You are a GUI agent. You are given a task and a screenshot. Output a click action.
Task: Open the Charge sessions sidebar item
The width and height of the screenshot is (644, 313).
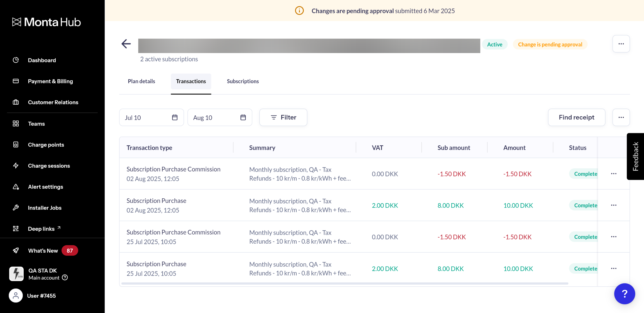49,166
